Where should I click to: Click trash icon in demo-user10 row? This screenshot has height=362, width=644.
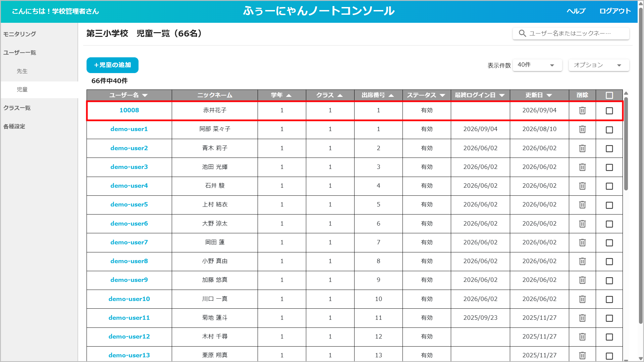582,299
